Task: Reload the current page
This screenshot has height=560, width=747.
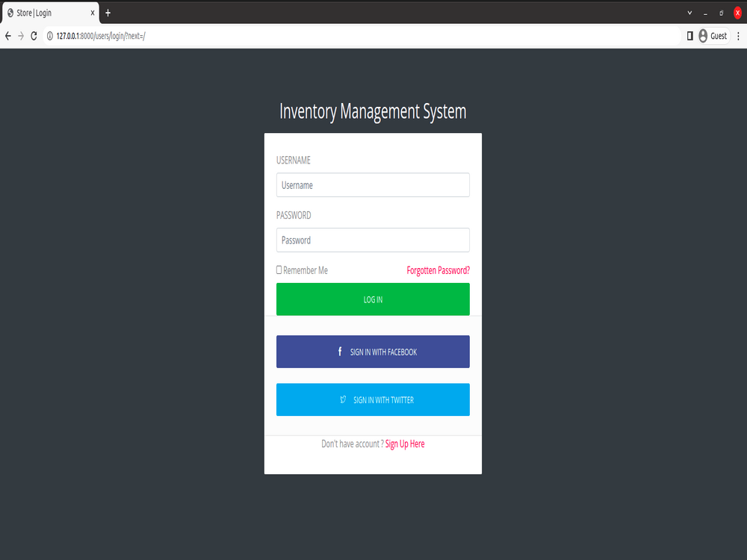Action: coord(34,36)
